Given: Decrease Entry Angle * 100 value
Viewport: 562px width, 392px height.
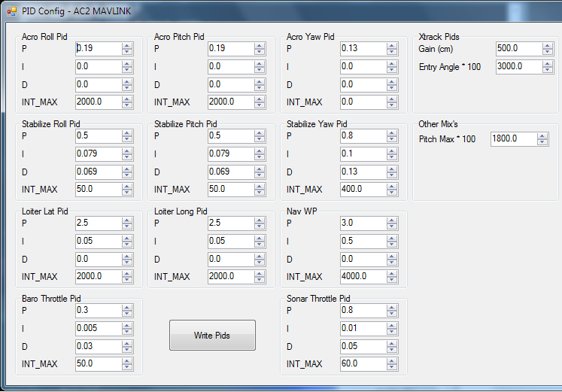Looking at the screenshot, I should (x=548, y=69).
